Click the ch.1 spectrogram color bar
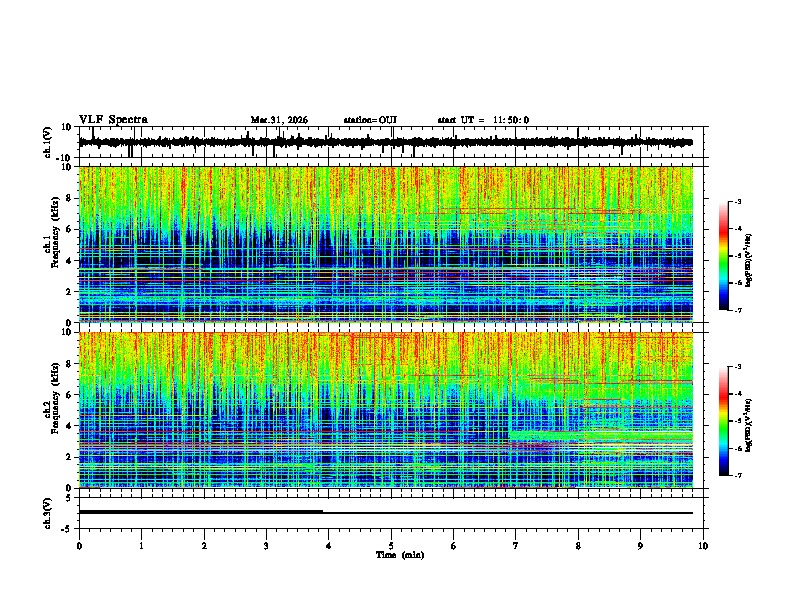Viewport: 792px width, 612px height. coord(724,256)
